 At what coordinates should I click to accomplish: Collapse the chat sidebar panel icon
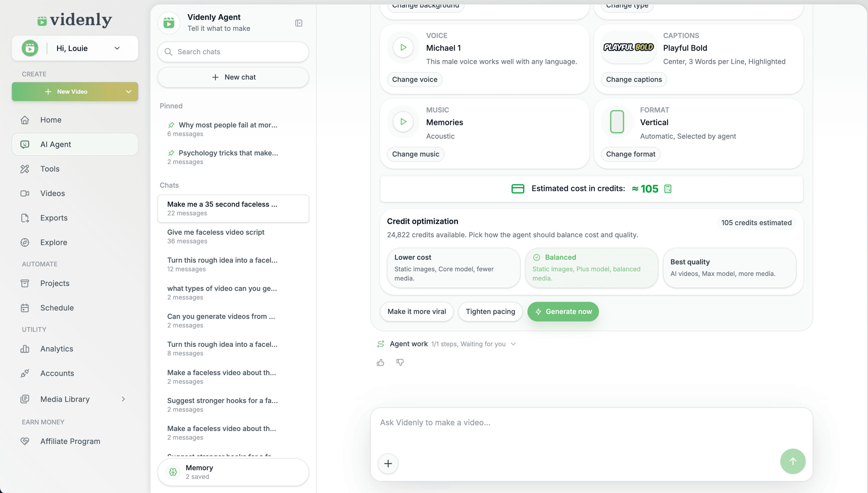(298, 23)
